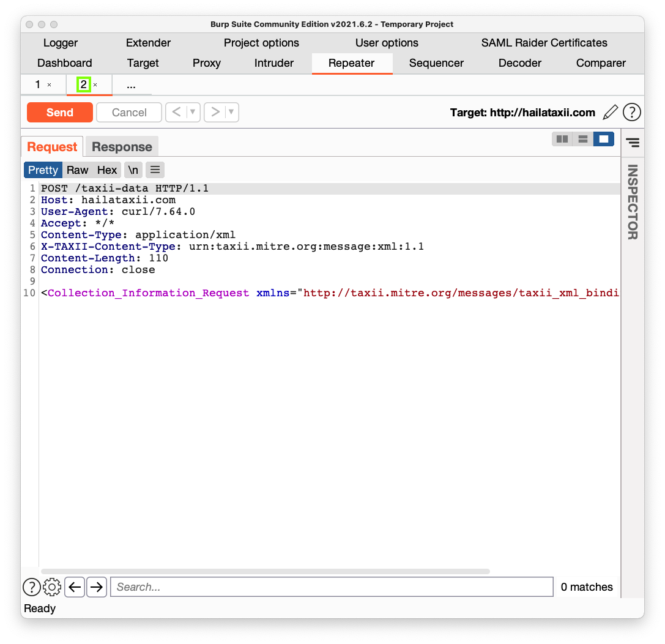665x644 pixels.
Task: Open back history dropdown arrow
Action: click(193, 113)
